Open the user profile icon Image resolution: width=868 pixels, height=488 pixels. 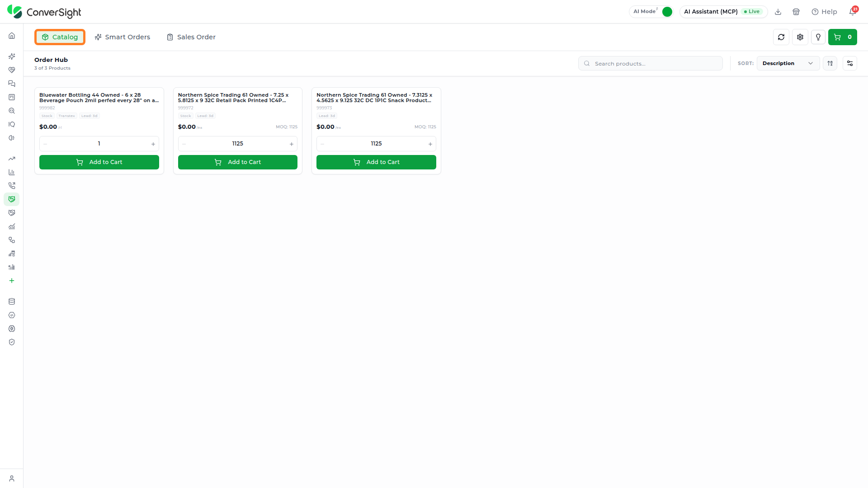pos(12,479)
